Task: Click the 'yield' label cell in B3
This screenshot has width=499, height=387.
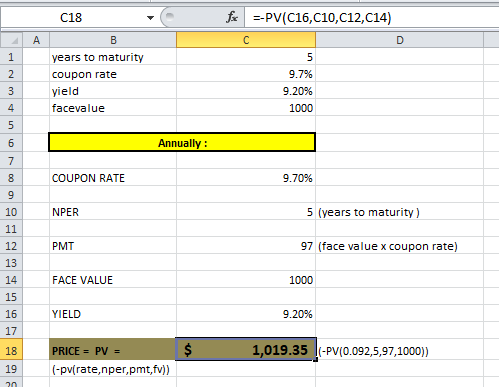Action: pyautogui.click(x=113, y=91)
